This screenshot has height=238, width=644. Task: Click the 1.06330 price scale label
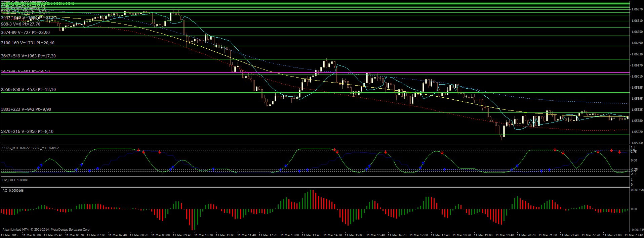[x=637, y=54]
